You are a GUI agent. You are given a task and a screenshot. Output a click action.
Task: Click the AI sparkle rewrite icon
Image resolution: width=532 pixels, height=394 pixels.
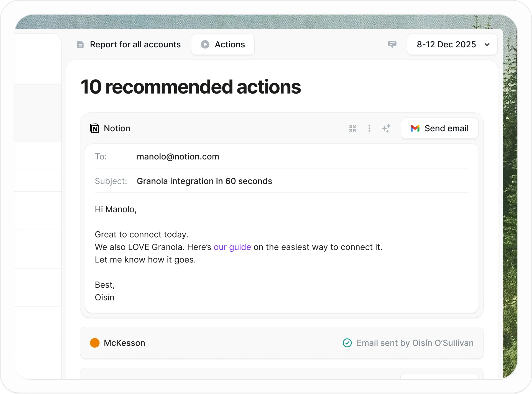[386, 128]
